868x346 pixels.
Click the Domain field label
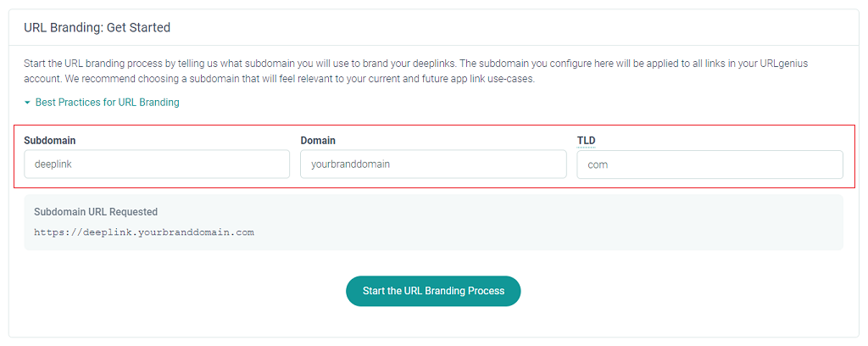(319, 141)
